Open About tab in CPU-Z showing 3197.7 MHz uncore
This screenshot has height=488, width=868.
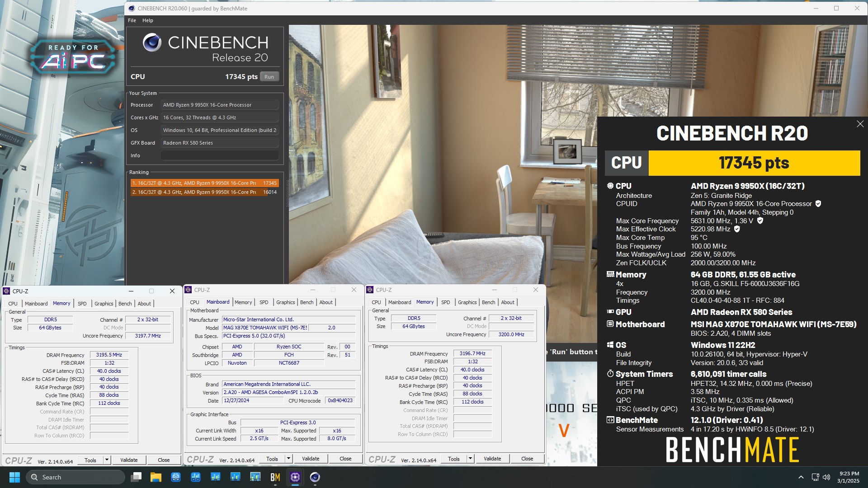[x=144, y=304]
